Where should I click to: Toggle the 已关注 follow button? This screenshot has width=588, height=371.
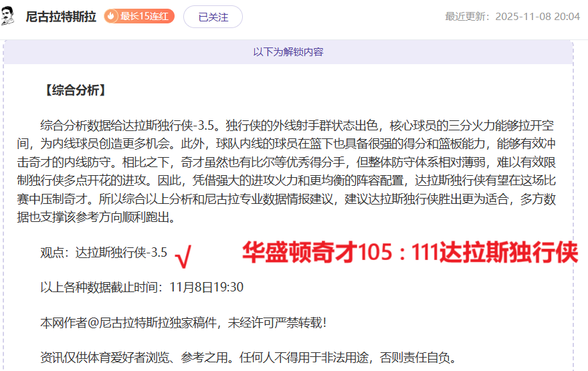(x=213, y=17)
